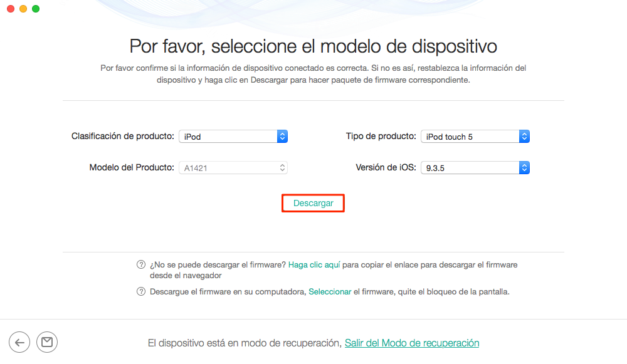Image resolution: width=627 pixels, height=364 pixels.
Task: Minimize the window with the yellow button
Action: (x=23, y=9)
